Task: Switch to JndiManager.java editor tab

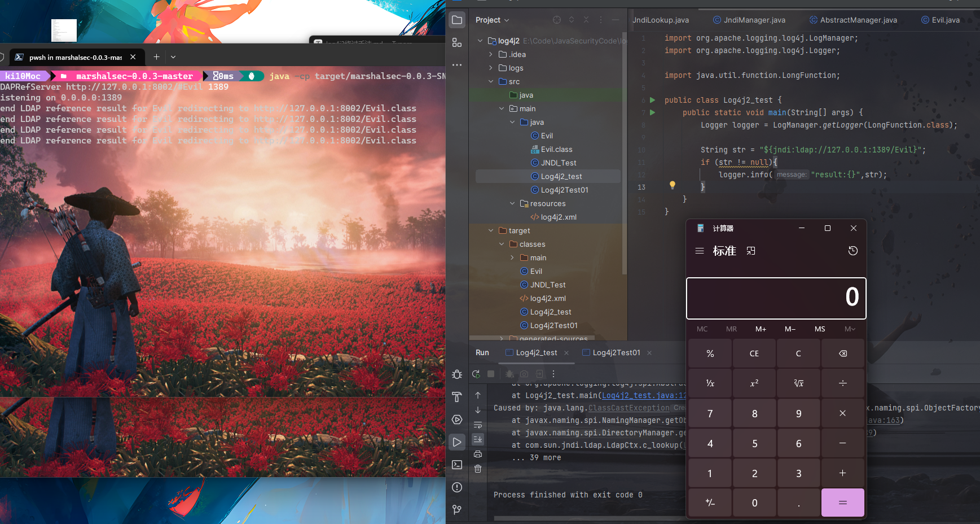Action: click(x=749, y=20)
